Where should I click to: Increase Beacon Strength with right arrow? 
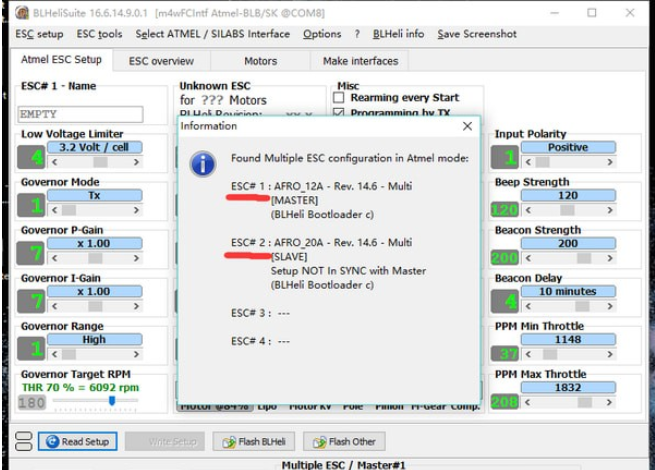(610, 258)
